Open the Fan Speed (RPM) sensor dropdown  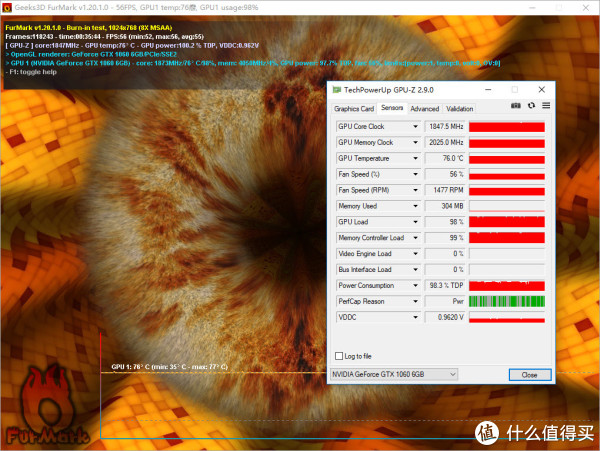click(416, 190)
